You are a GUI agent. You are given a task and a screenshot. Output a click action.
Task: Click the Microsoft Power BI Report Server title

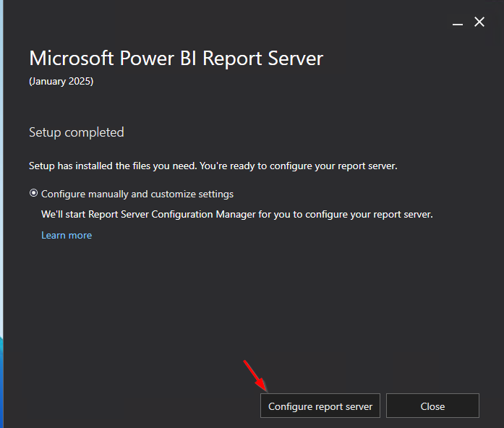176,58
